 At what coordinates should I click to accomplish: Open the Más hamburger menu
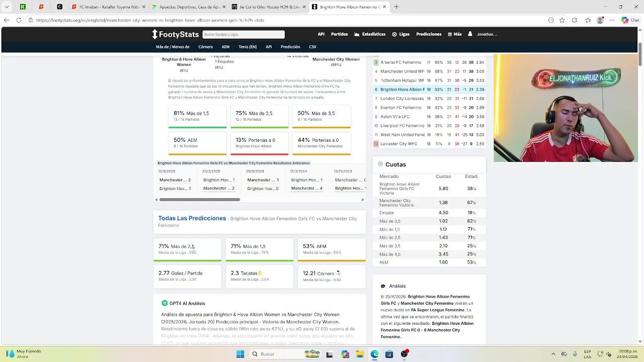pyautogui.click(x=455, y=34)
